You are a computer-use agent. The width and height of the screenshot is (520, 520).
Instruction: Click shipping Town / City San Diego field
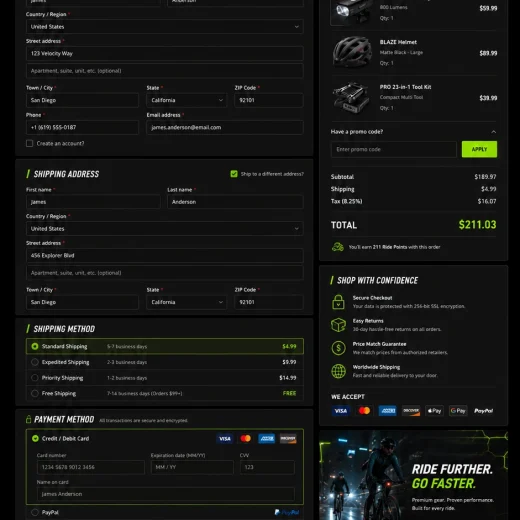pos(82,302)
